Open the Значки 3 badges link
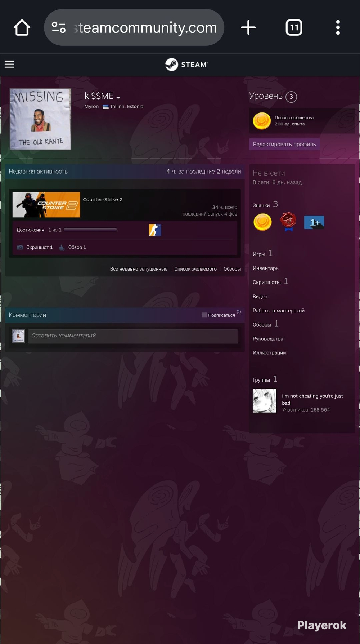This screenshot has width=360, height=644. pyautogui.click(x=265, y=205)
